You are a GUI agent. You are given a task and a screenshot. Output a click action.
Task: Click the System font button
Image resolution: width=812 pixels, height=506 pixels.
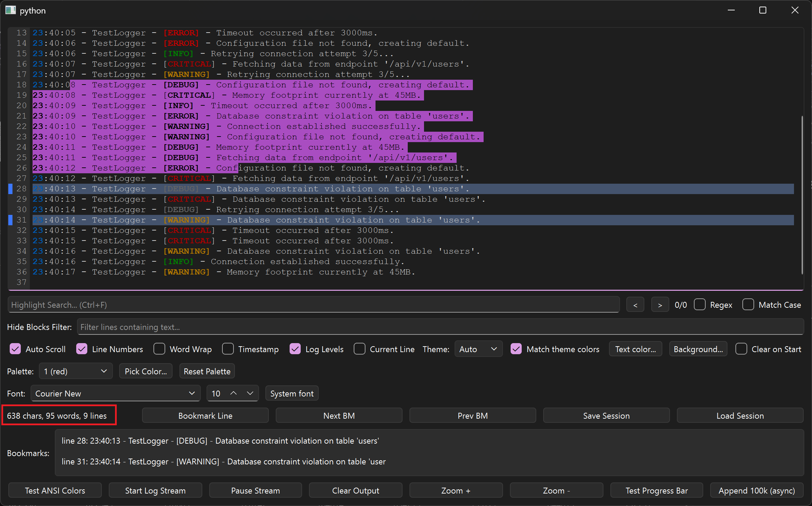[292, 393]
